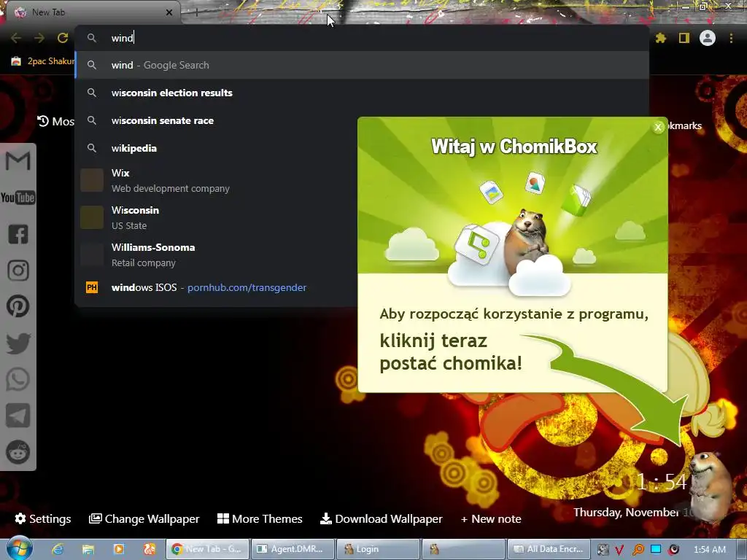Open the Telegram sidebar shortcut
Viewport: 747px width, 560px height.
click(x=18, y=416)
